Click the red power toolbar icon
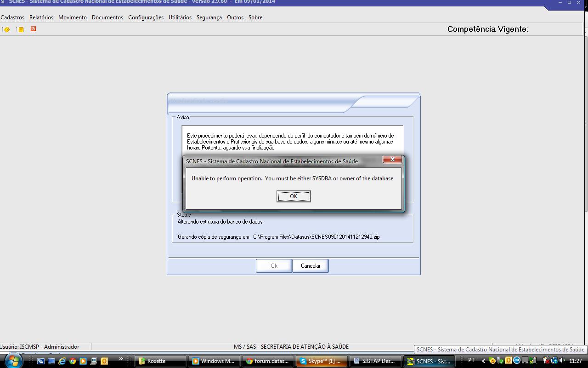Screen dimensions: 588x368 [33, 29]
